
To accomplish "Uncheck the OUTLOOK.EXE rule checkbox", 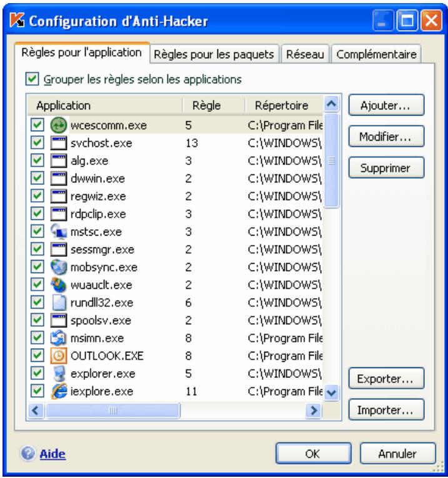I will tap(37, 356).
